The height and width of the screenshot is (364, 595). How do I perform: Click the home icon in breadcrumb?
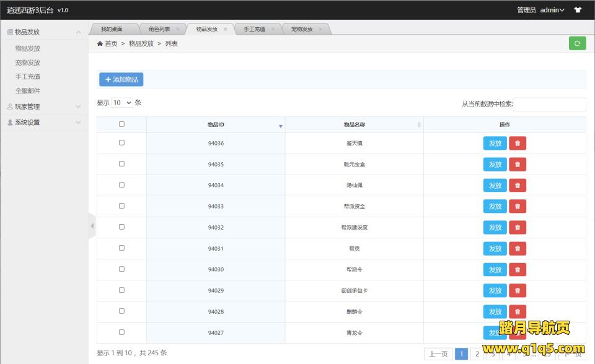(100, 44)
